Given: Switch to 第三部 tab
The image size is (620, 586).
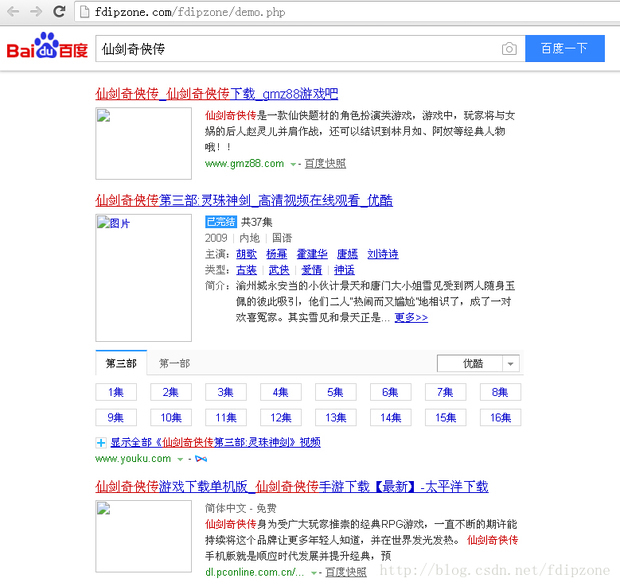Looking at the screenshot, I should tap(121, 363).
